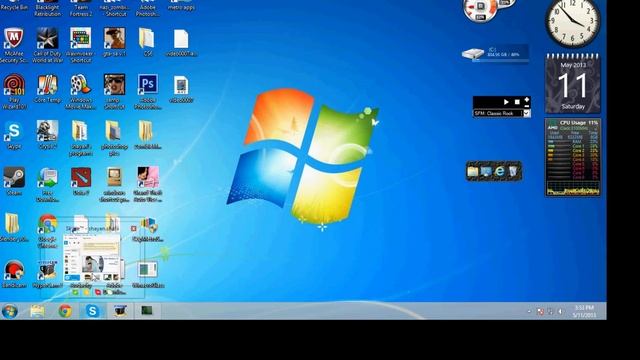Open Internet Explorer from the launcher gadget
The height and width of the screenshot is (360, 640).
click(500, 171)
